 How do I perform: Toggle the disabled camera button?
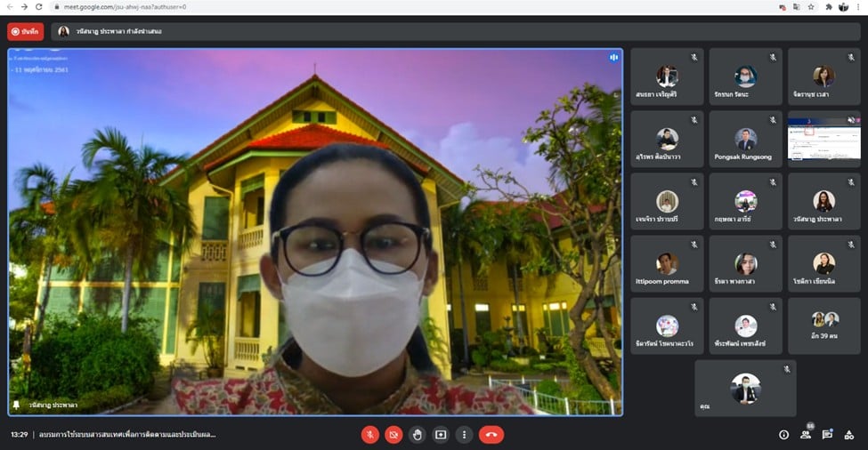(x=393, y=435)
